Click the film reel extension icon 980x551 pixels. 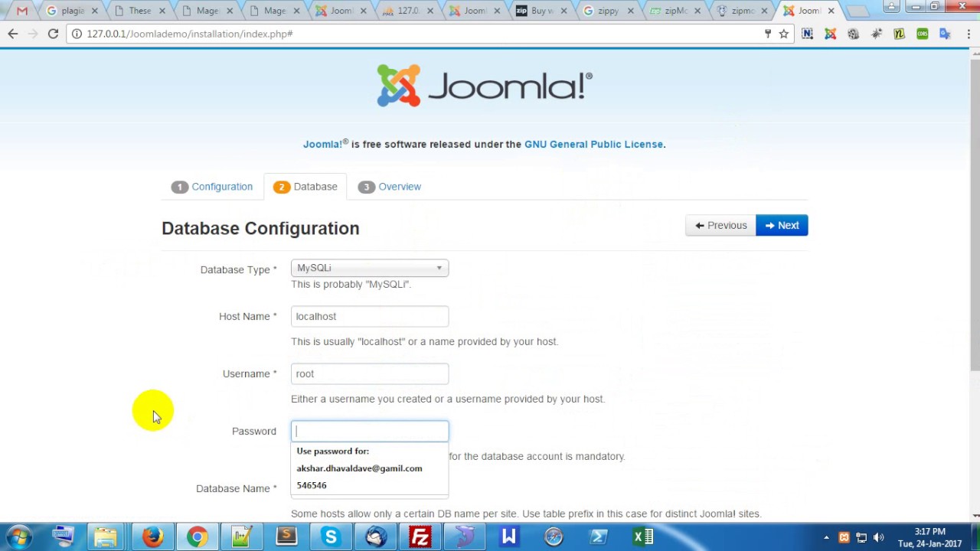853,34
